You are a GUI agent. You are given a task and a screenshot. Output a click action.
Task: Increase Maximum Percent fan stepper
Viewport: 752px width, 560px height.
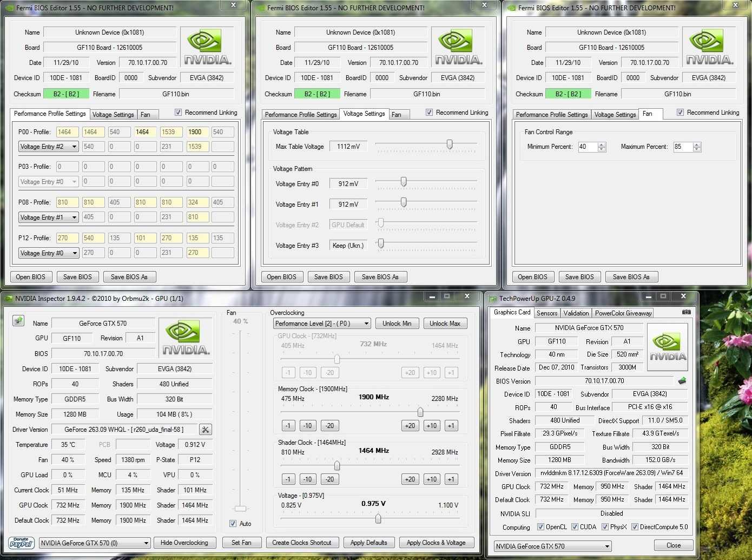(697, 144)
